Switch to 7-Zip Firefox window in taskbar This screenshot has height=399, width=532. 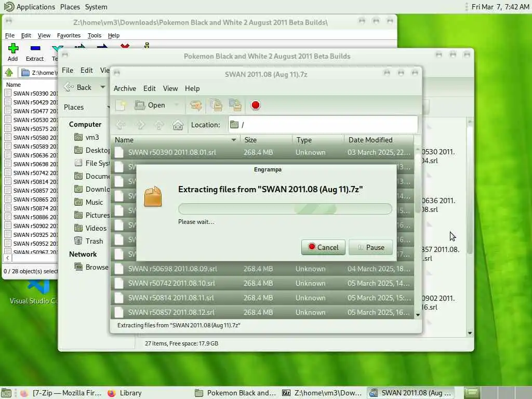61,393
